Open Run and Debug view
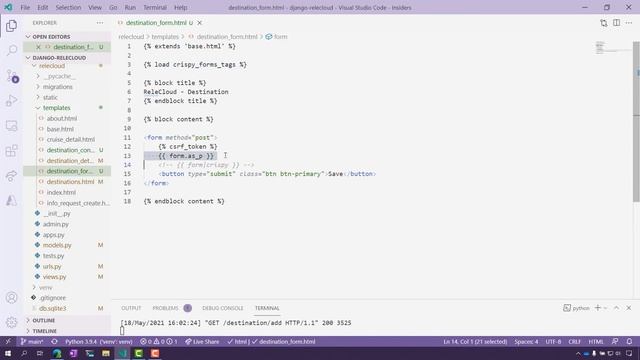 (11, 100)
